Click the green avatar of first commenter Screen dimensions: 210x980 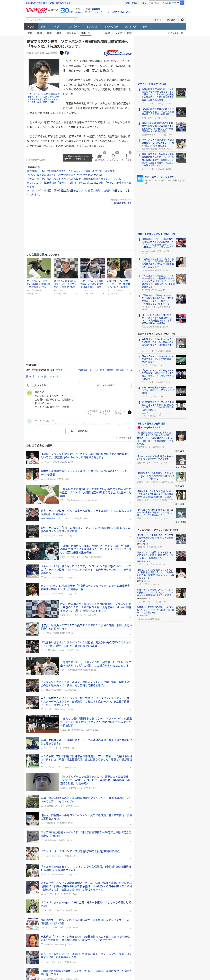29,393
